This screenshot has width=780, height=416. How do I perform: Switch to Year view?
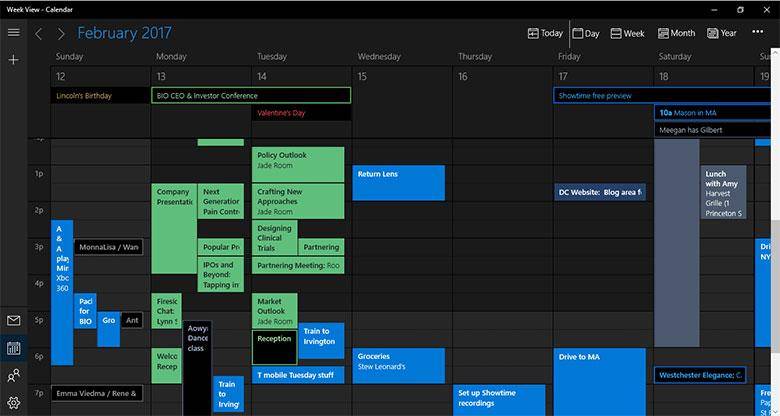[721, 33]
